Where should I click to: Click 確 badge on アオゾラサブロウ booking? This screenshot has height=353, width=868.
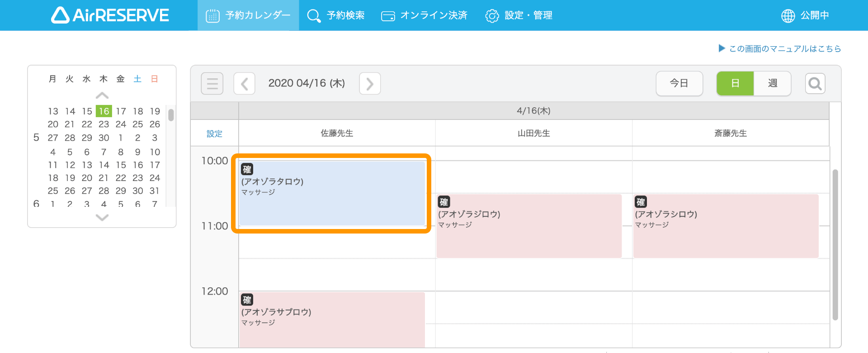pos(247,300)
